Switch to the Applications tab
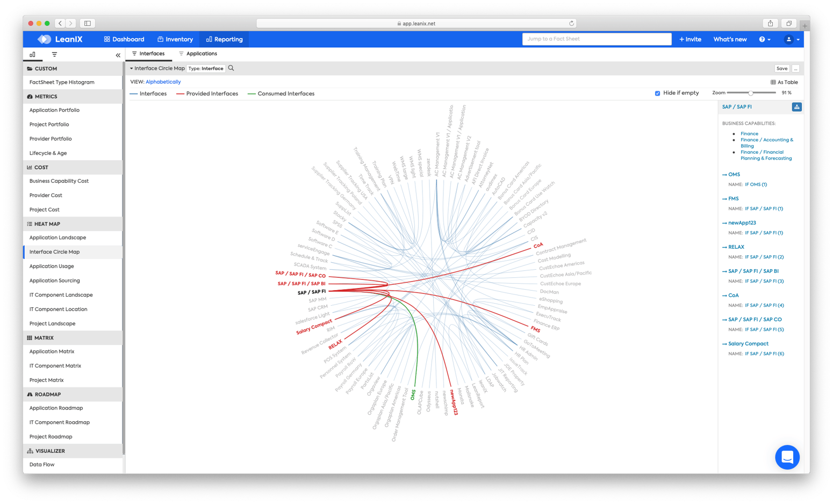This screenshot has height=504, width=833. point(198,54)
